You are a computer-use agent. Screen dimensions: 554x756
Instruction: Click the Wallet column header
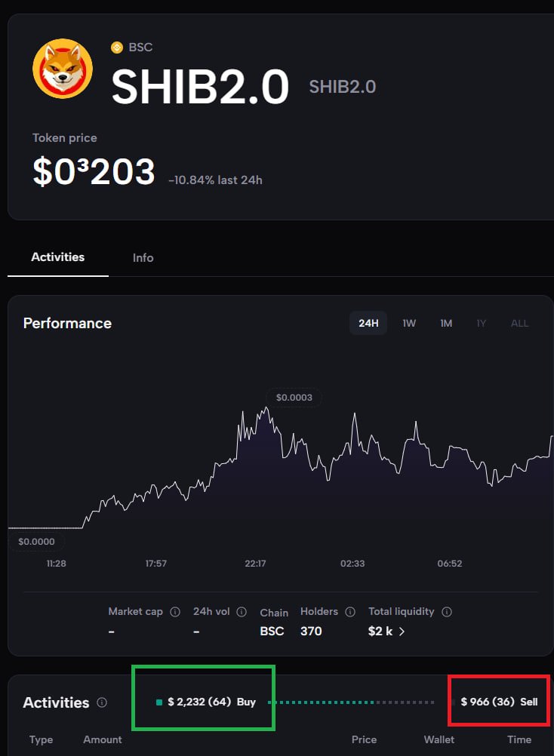click(x=439, y=739)
